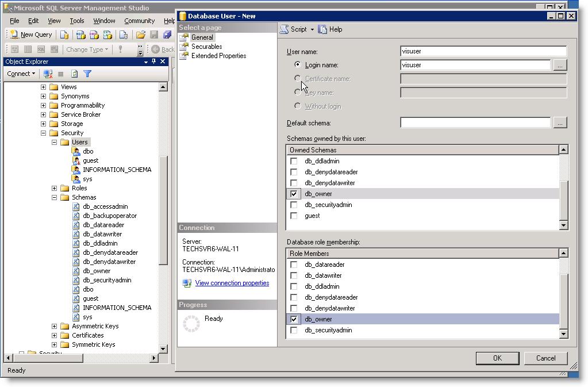Open the Window menu
Viewport: 588px width, 387px height.
(104, 21)
